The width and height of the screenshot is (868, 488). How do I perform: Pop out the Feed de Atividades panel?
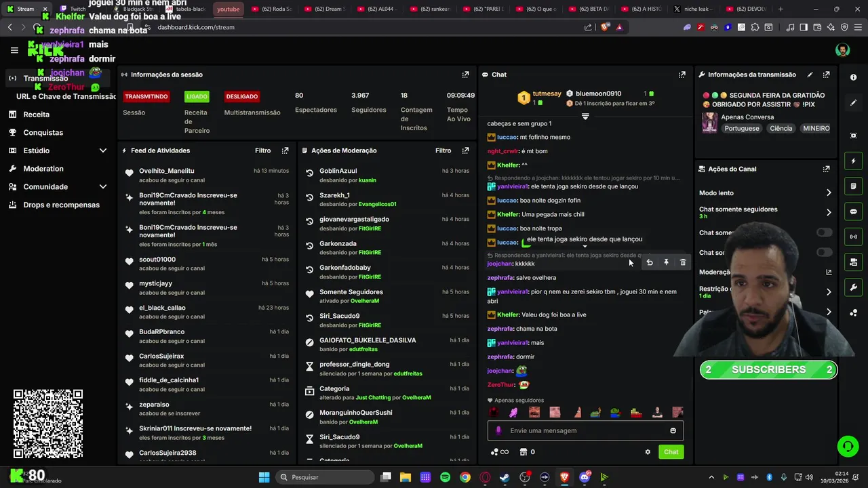(285, 150)
